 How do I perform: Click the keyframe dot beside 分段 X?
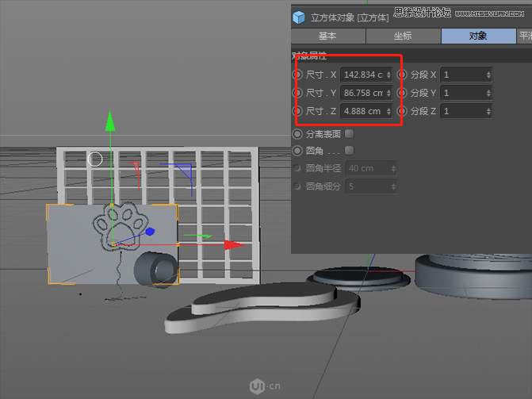click(x=402, y=75)
